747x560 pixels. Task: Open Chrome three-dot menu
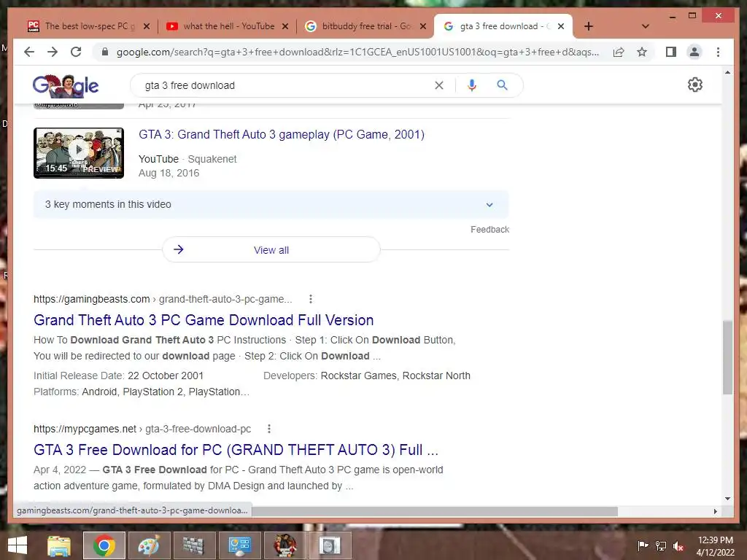point(718,52)
